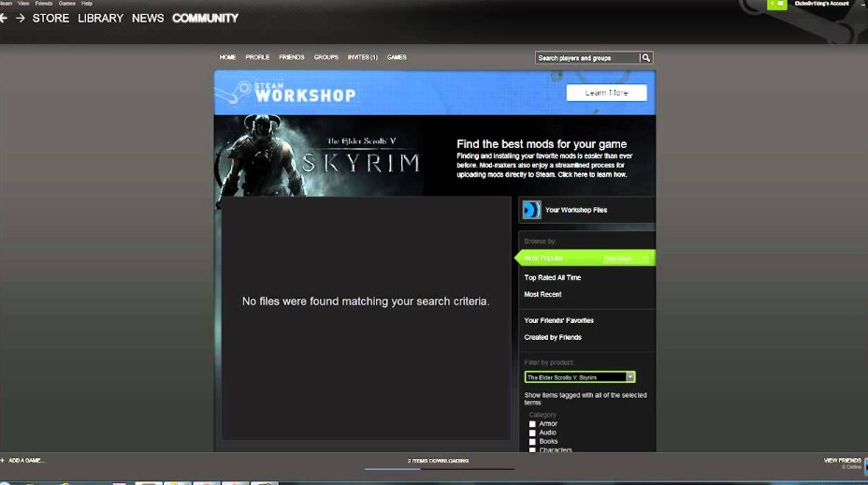
Task: Go to community Profile tab
Action: [x=257, y=57]
